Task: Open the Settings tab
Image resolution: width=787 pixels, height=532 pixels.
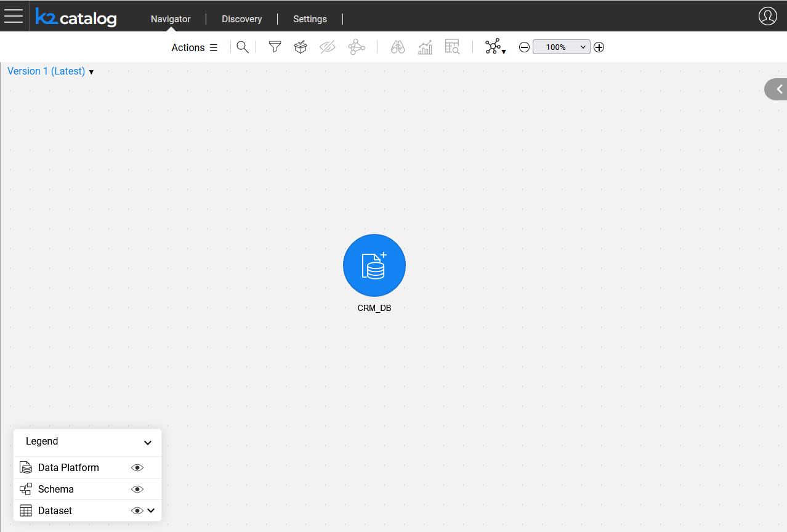Action: point(310,19)
